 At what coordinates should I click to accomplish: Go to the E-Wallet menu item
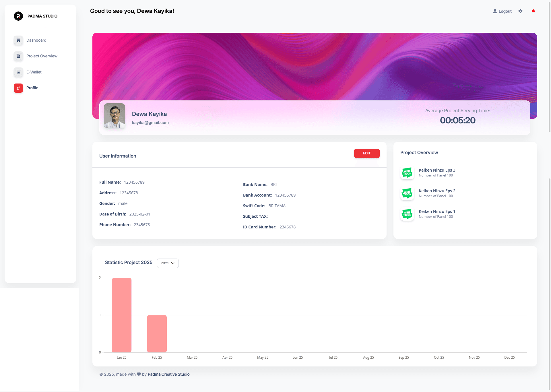click(34, 72)
